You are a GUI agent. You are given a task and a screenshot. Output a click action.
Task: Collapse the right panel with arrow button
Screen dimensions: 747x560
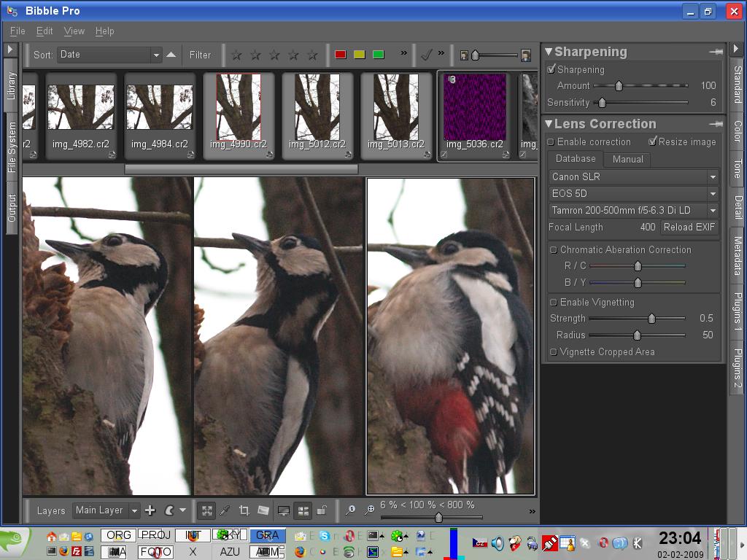[736, 49]
